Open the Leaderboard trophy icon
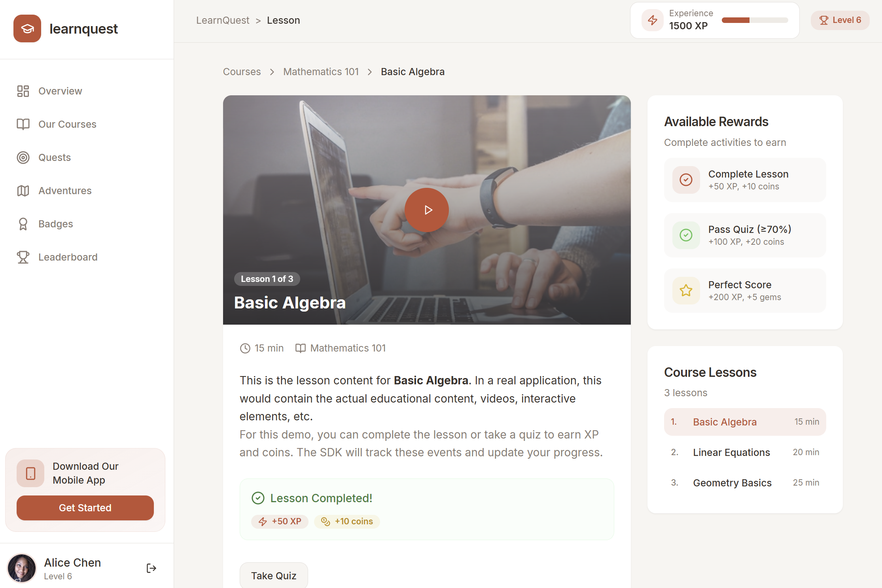The image size is (882, 588). [23, 257]
